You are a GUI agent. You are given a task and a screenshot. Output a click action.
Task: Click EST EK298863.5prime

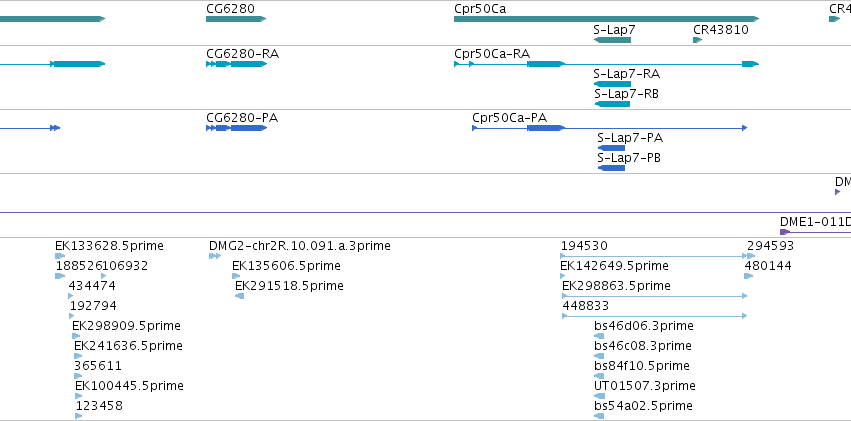[x=655, y=296]
